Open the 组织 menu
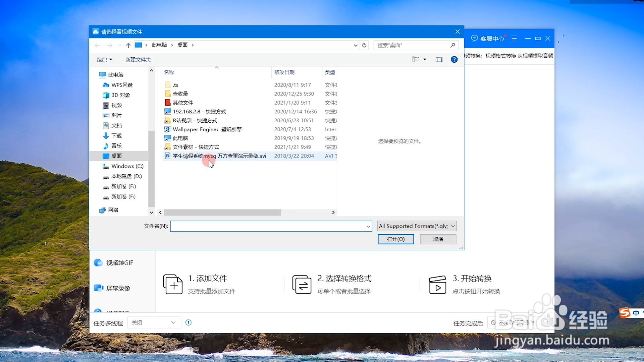This screenshot has height=362, width=644. (104, 59)
